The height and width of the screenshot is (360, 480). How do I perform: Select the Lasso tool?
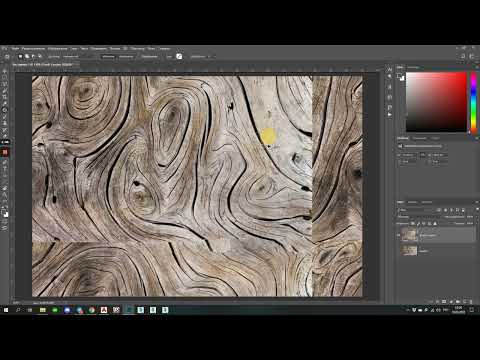[5, 84]
